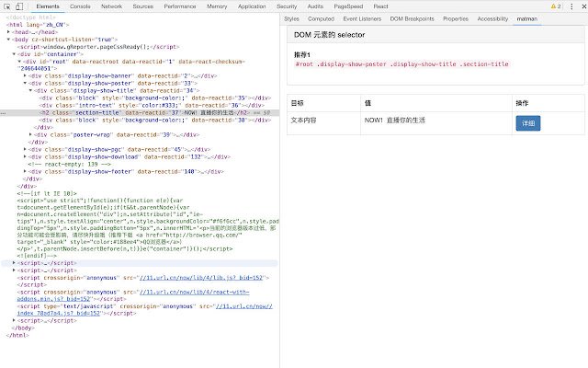Select the window.gReporter script row
Screen dimensions: 588x368
click(x=98, y=47)
